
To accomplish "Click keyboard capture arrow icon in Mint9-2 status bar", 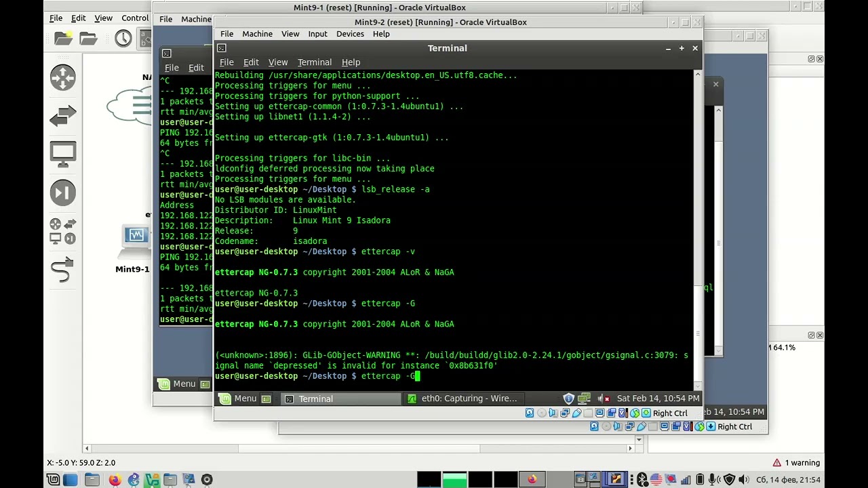I will (x=646, y=413).
